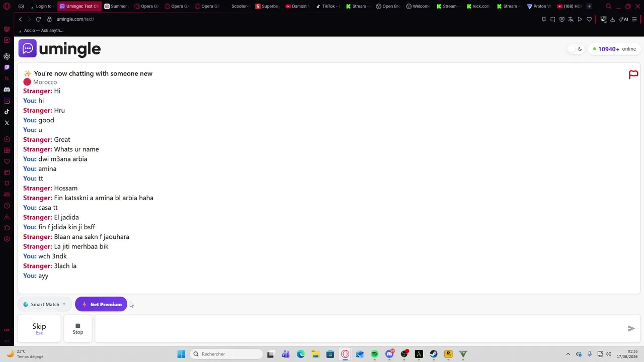Click the umingle logo
644x362 pixels.
tap(59, 49)
